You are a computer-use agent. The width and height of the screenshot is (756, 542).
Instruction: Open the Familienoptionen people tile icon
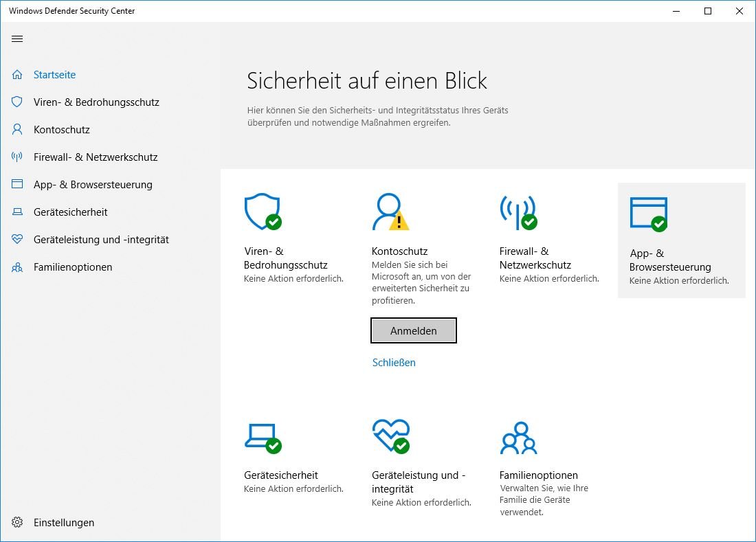[x=518, y=438]
